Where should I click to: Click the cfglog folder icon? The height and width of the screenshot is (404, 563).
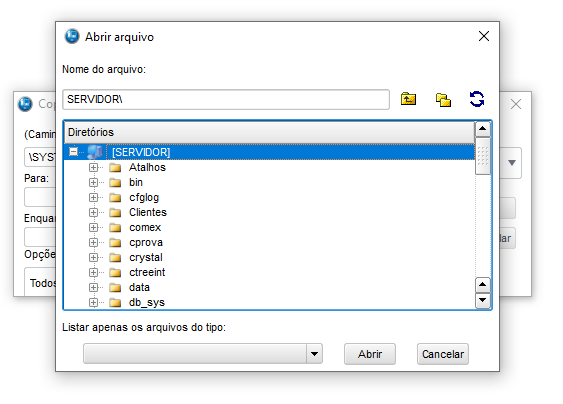click(115, 198)
